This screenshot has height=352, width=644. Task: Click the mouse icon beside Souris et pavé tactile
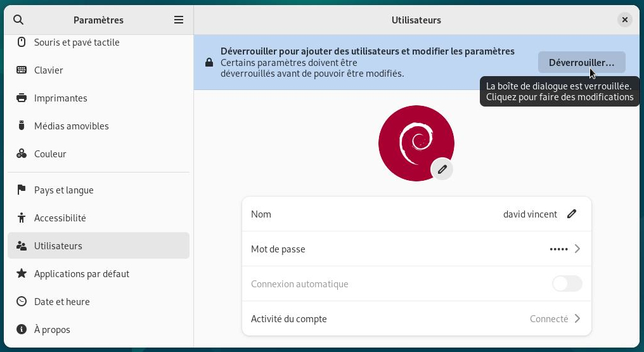pos(22,42)
